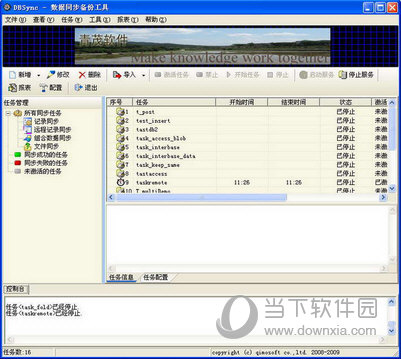Click the 新增 (New) toolbar button
The image size is (401, 360).
[20, 75]
